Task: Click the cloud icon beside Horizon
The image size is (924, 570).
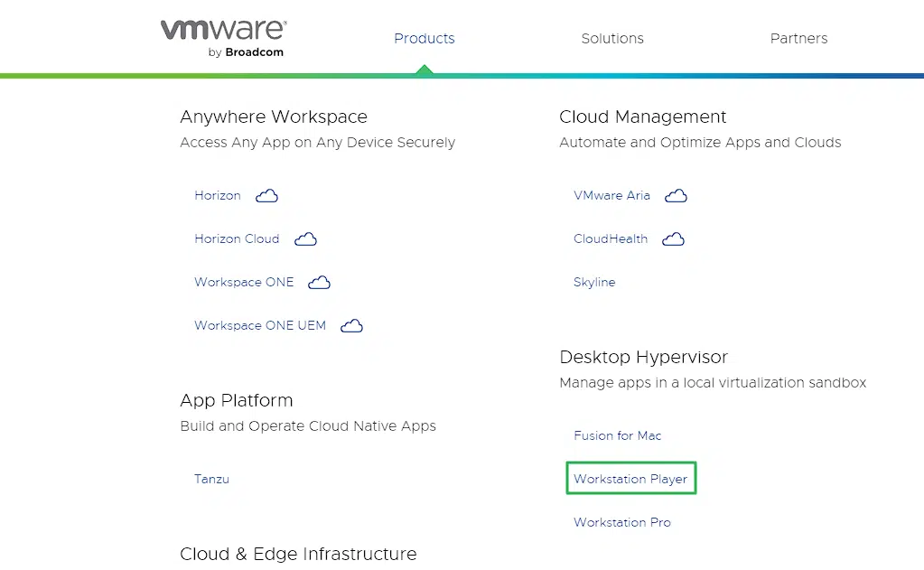Action: pyautogui.click(x=266, y=195)
